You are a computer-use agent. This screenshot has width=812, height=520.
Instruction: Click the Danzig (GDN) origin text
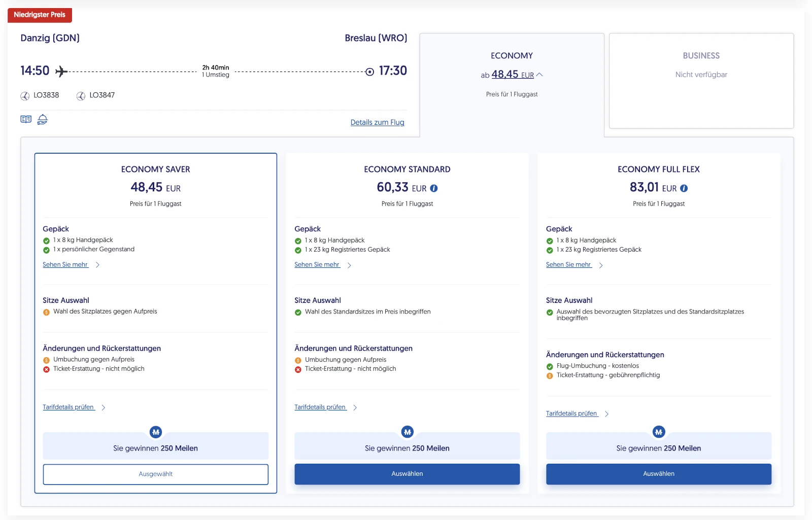[x=50, y=38]
